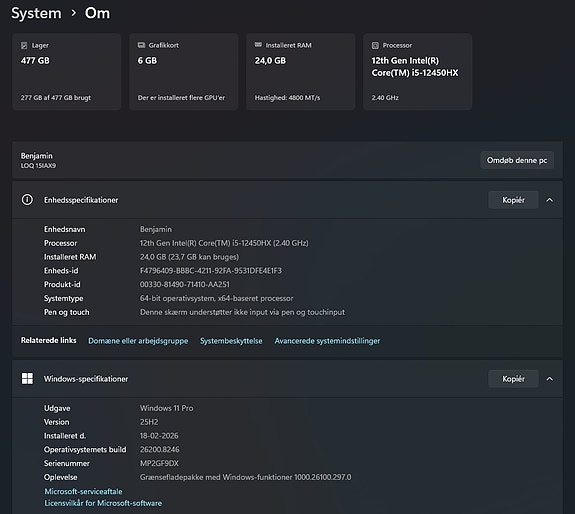
Task: Open the Microsoft-serviceaftale link
Action: (x=84, y=491)
